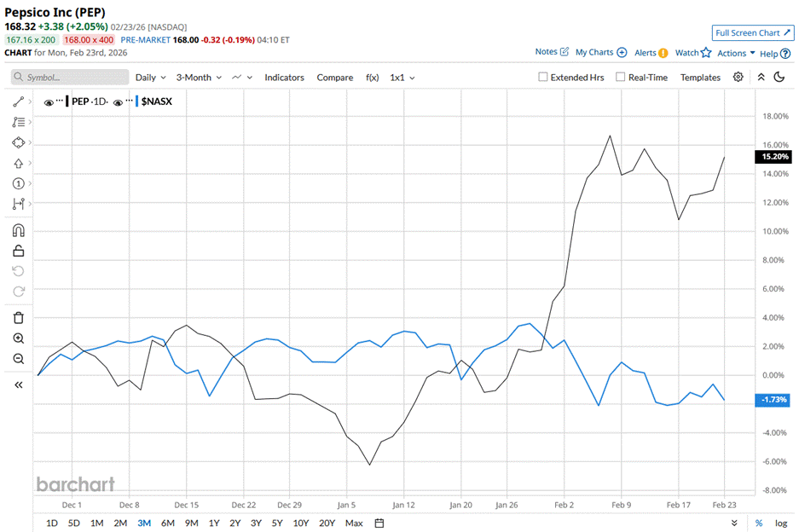Open the Daily timeframe dropdown
The image size is (799, 532).
tap(150, 77)
